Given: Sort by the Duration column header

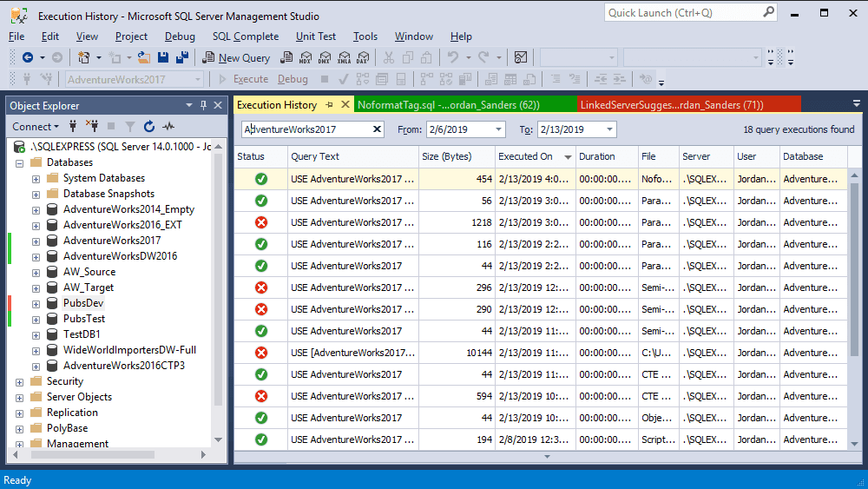Looking at the screenshot, I should 607,156.
